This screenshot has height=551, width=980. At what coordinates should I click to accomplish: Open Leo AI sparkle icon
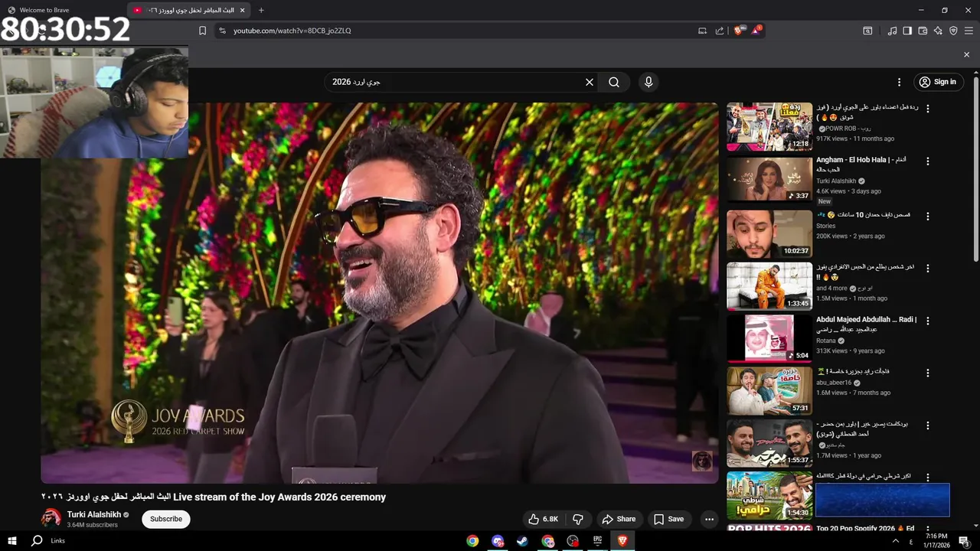[x=938, y=31]
